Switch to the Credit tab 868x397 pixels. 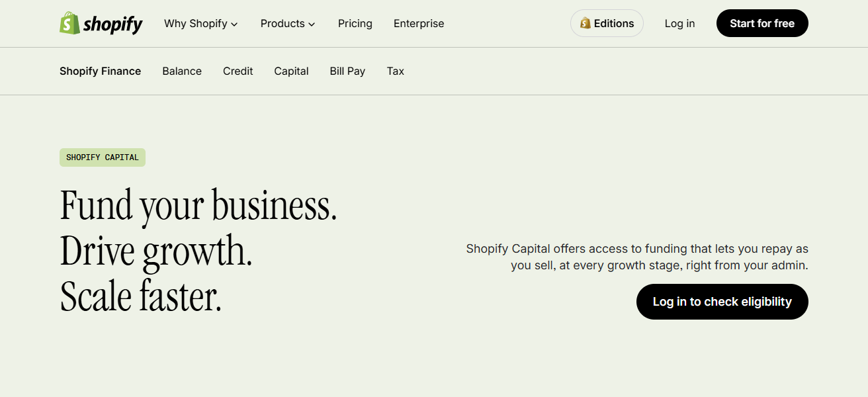(238, 71)
